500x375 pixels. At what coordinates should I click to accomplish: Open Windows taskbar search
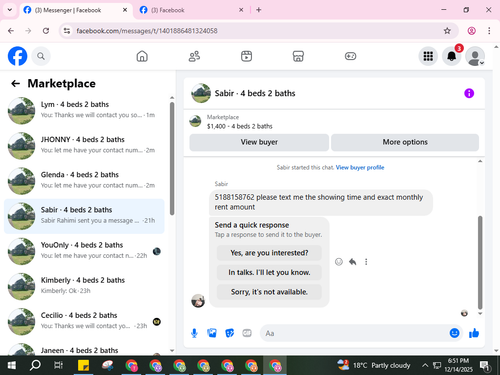coord(35,366)
